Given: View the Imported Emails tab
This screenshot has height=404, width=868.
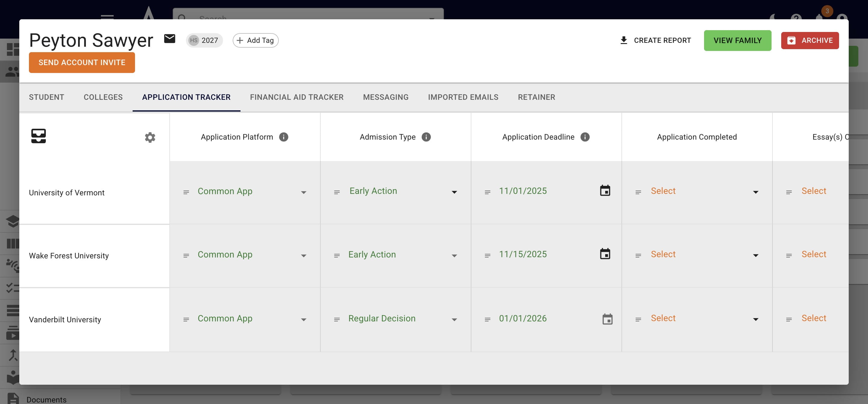Looking at the screenshot, I should pos(463,97).
